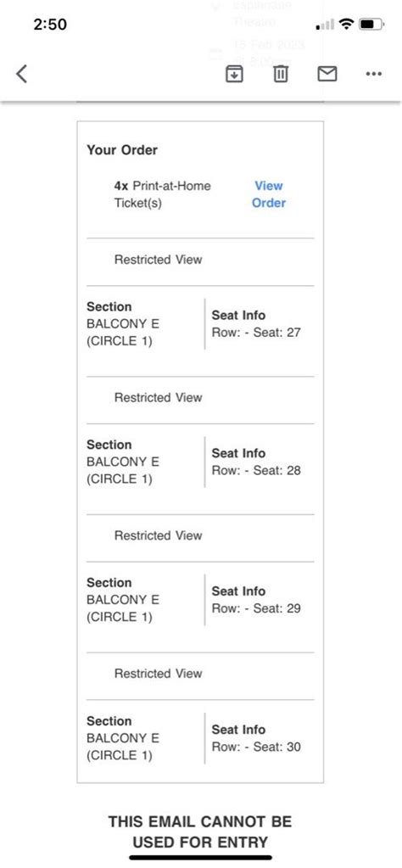Tap Seat Info for Seat 29
Viewport: 402px width, 868px height.
pos(256,600)
